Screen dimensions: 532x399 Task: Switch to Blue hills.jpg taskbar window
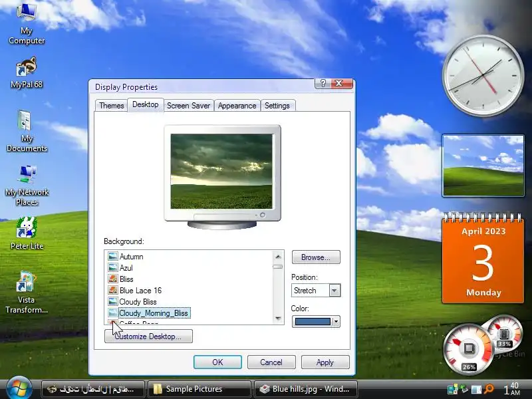307,389
